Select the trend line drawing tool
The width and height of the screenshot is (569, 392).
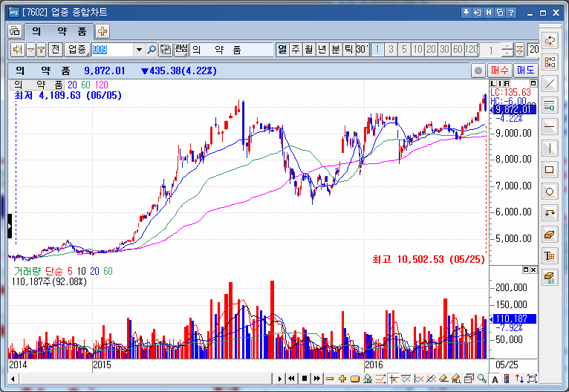[550, 82]
